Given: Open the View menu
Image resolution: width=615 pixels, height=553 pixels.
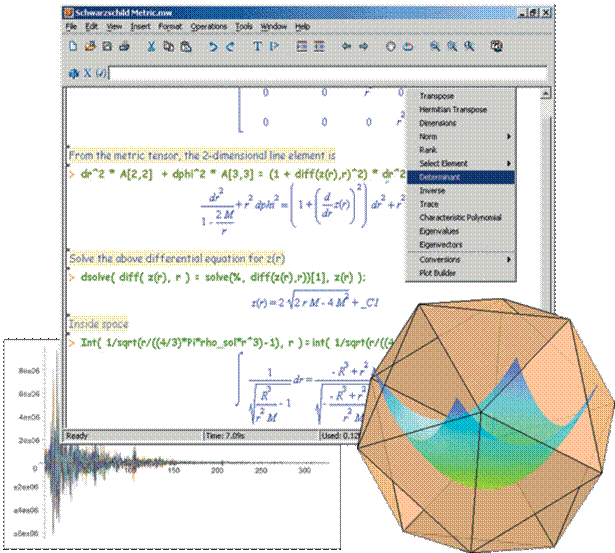Looking at the screenshot, I should click(x=114, y=26).
